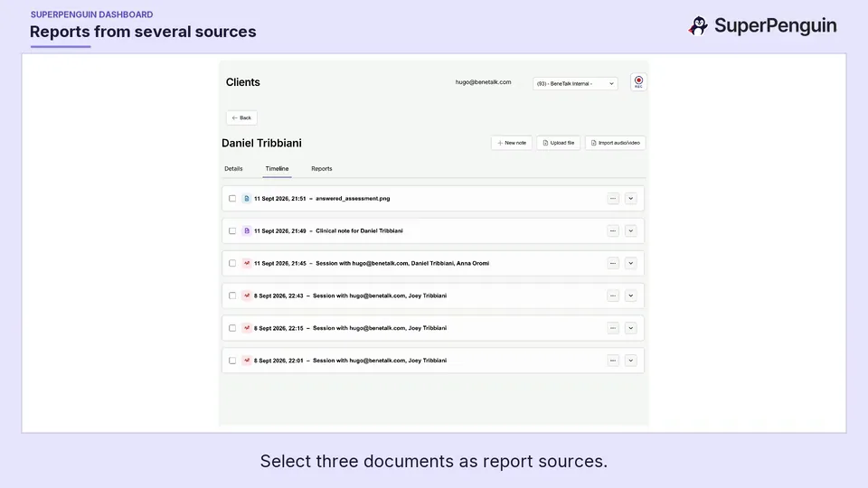Click session icon on 8 Sept 22:43 row
Screen dimensions: 868x488
click(x=247, y=296)
